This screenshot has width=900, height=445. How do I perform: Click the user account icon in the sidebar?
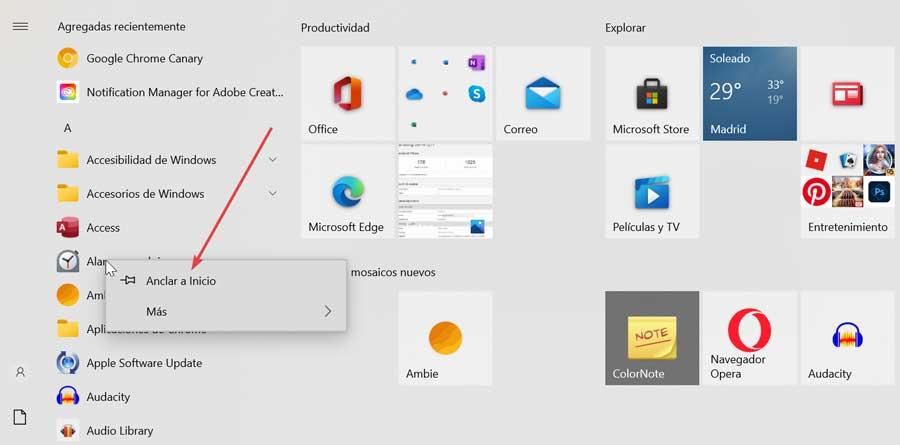[x=20, y=372]
